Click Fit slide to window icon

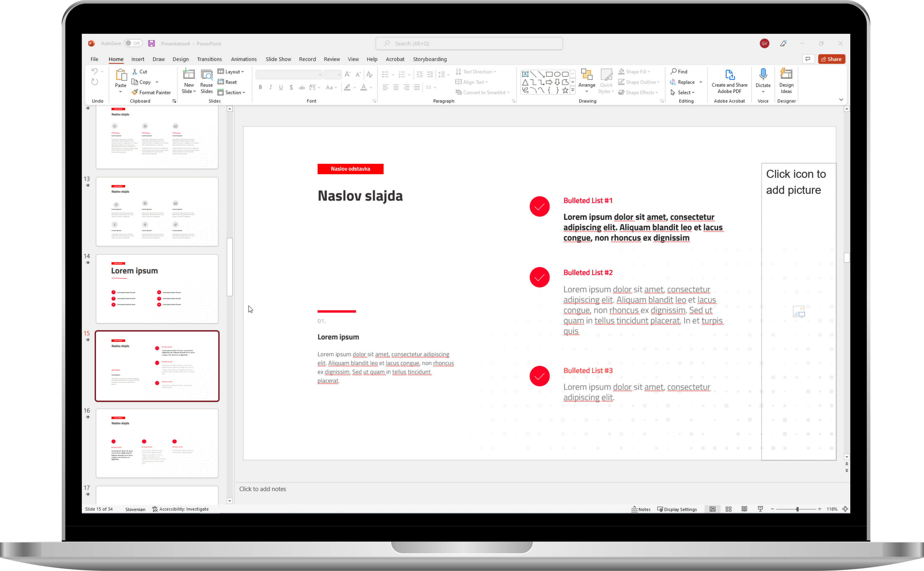pos(845,509)
